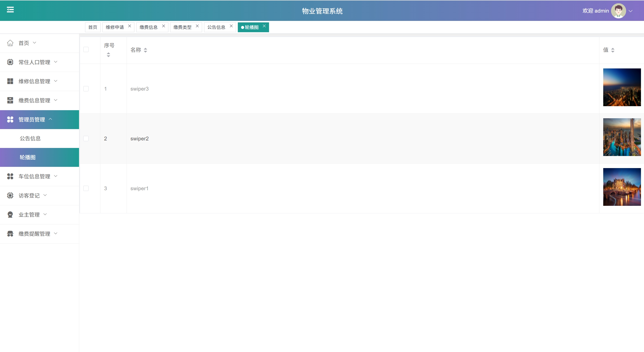The height and width of the screenshot is (352, 644).
Task: Check the swiper1 row checkbox
Action: (86, 188)
